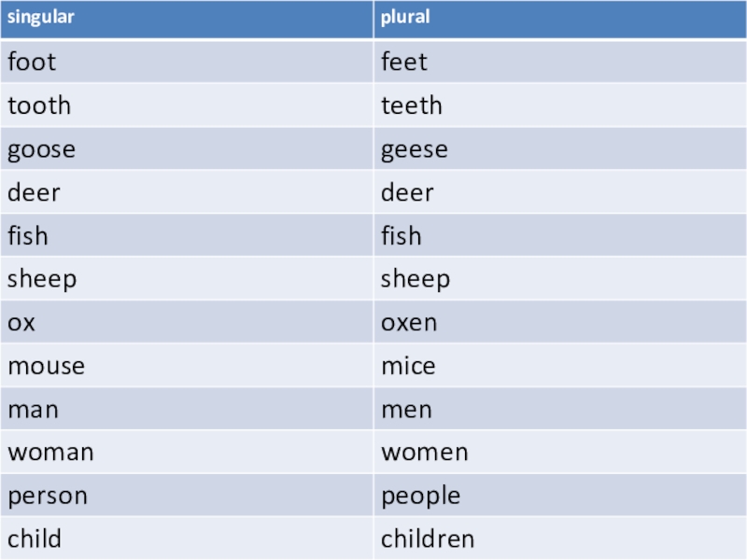Image resolution: width=747 pixels, height=560 pixels.
Task: Click the word "people"
Action: coord(420,496)
